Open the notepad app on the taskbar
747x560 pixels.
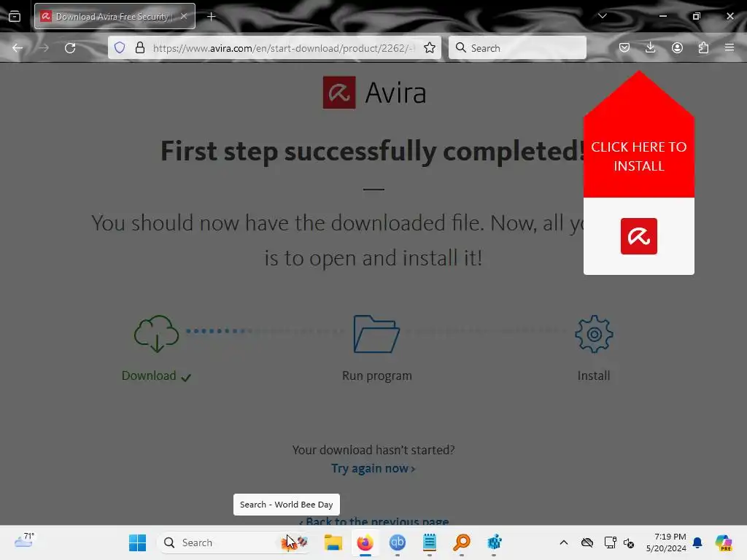coord(430,542)
